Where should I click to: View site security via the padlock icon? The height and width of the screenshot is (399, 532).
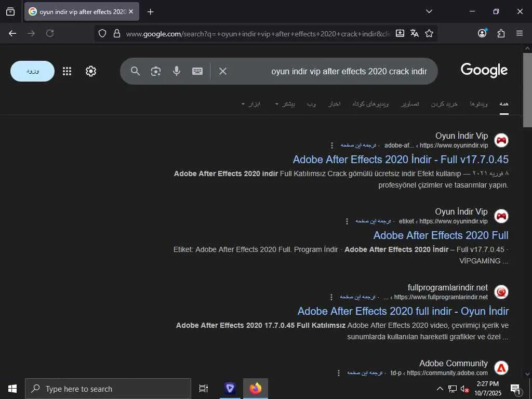tap(117, 33)
